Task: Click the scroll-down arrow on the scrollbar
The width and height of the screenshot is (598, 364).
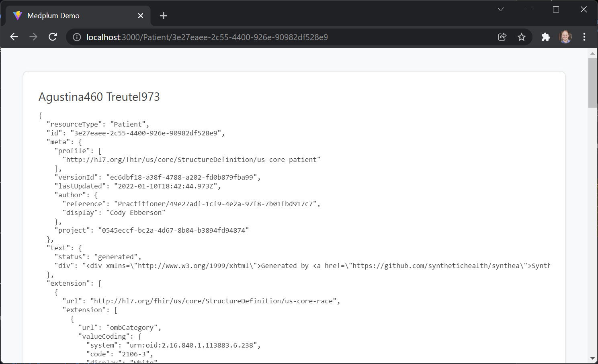Action: pos(592,359)
